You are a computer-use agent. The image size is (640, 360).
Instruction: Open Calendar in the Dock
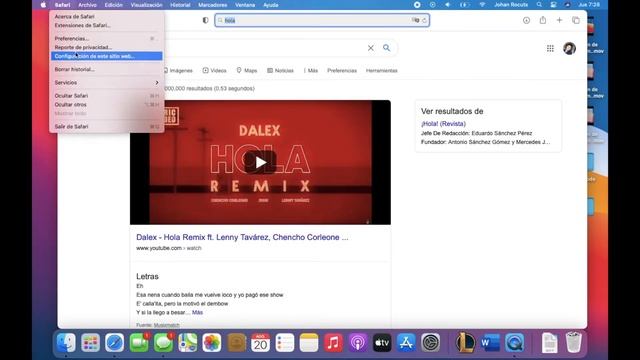tap(260, 342)
